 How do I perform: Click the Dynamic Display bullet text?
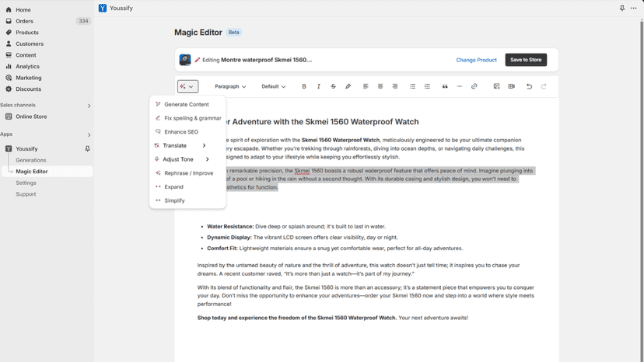pyautogui.click(x=303, y=237)
